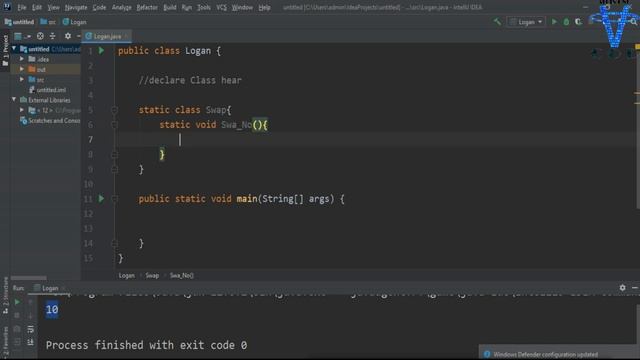Toggle fold marker at main method line
The image size is (640, 360).
[115, 199]
